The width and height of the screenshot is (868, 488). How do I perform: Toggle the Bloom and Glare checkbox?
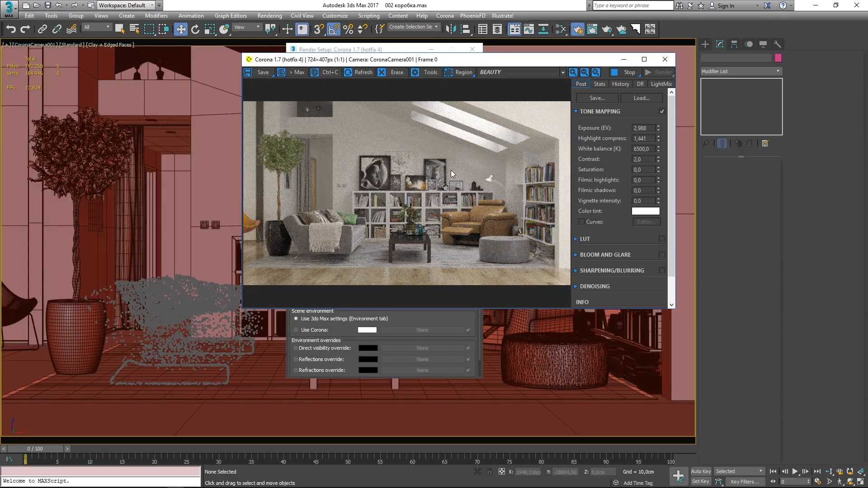tap(662, 254)
